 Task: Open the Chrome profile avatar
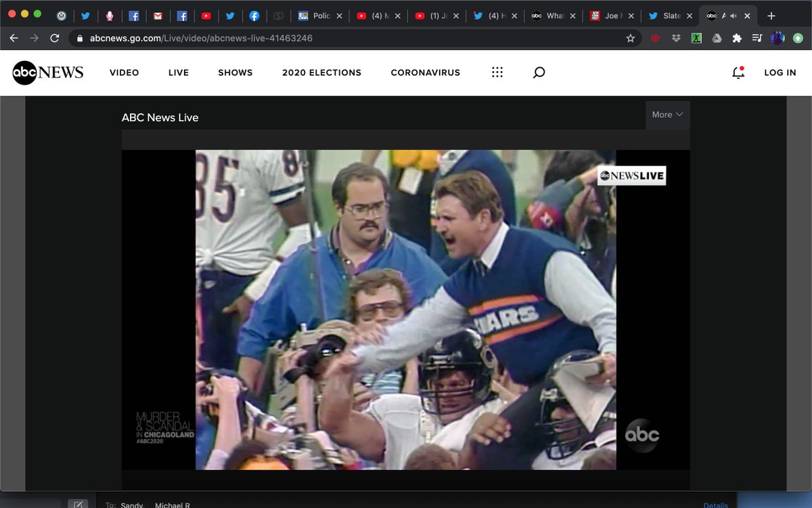click(x=778, y=39)
